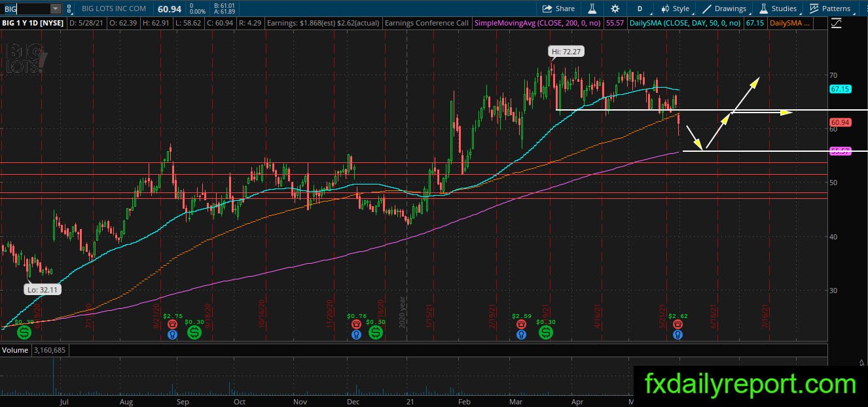Viewport: 868px width, 407px height.
Task: Open the Patterns menu
Action: [x=830, y=9]
